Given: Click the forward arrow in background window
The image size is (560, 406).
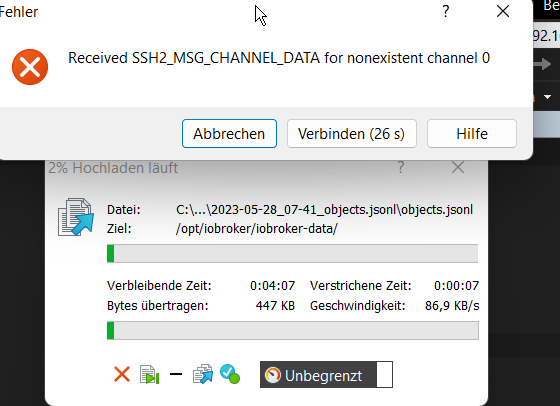Looking at the screenshot, I should coord(542,64).
